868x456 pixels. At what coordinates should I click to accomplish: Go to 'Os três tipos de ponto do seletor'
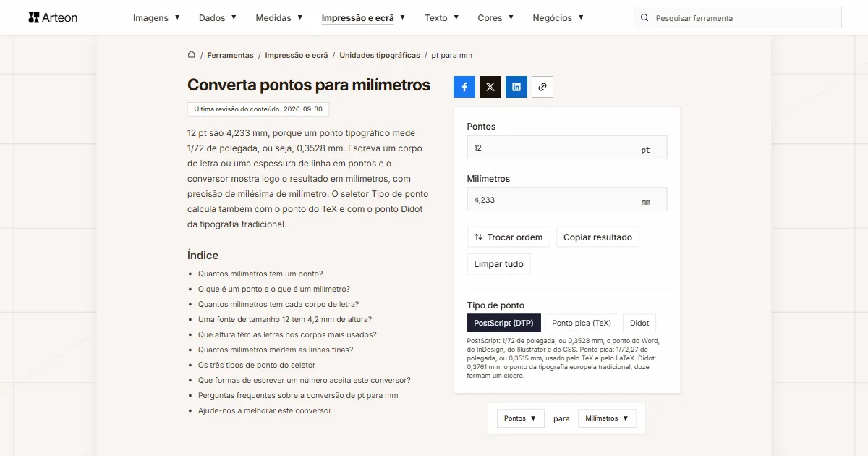click(x=257, y=365)
